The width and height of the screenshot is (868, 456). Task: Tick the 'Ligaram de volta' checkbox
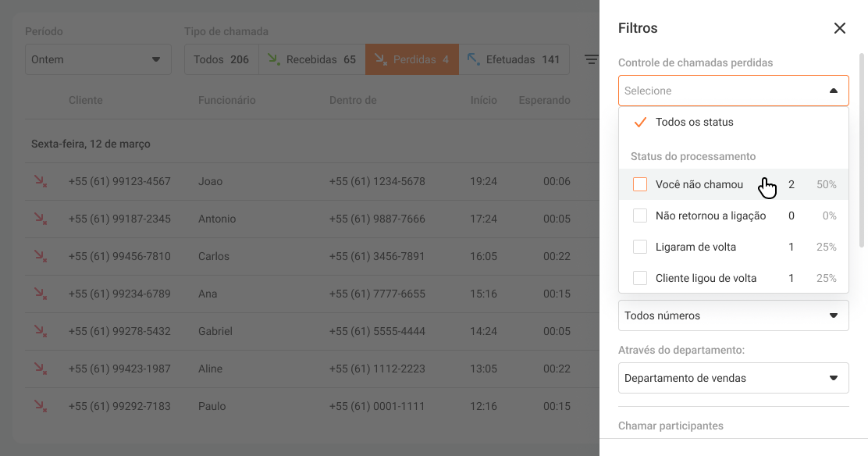[640, 247]
